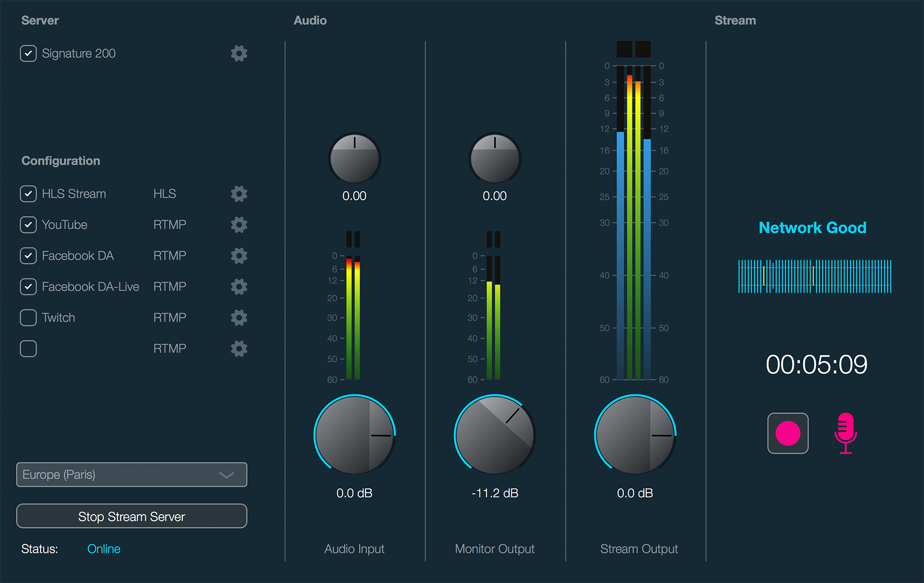Toggle the Facebook DA checkbox off

[x=28, y=255]
